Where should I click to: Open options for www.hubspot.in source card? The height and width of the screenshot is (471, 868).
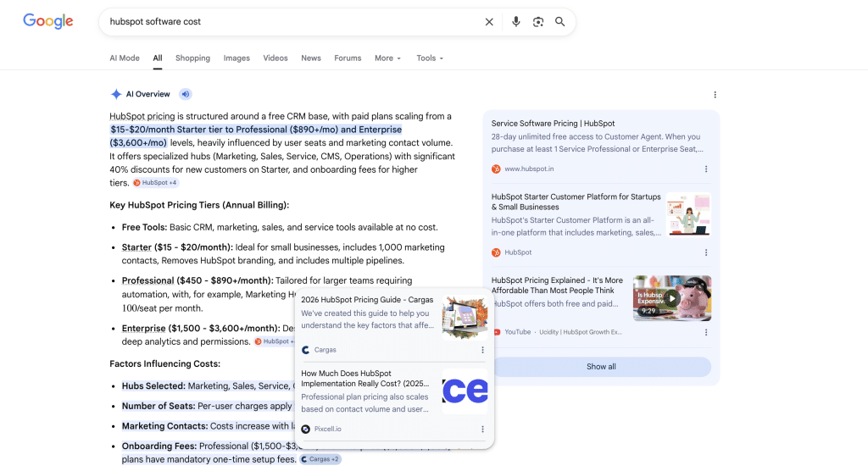pyautogui.click(x=706, y=169)
